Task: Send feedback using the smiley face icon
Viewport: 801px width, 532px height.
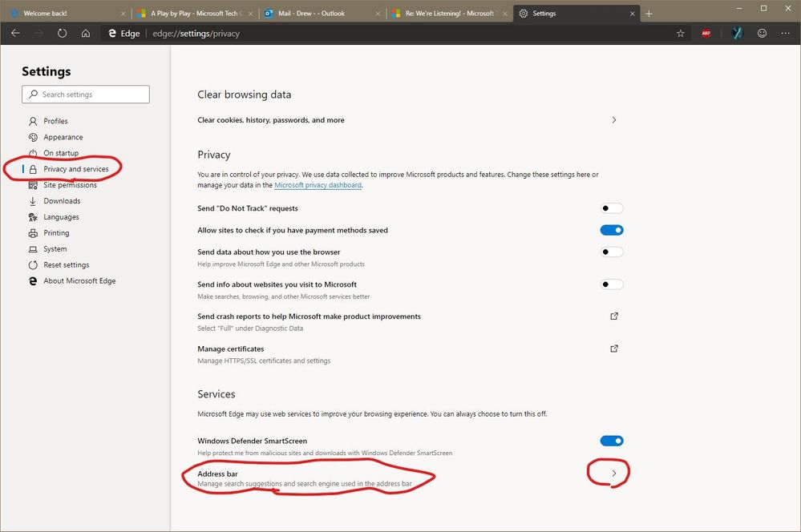Action: [762, 33]
